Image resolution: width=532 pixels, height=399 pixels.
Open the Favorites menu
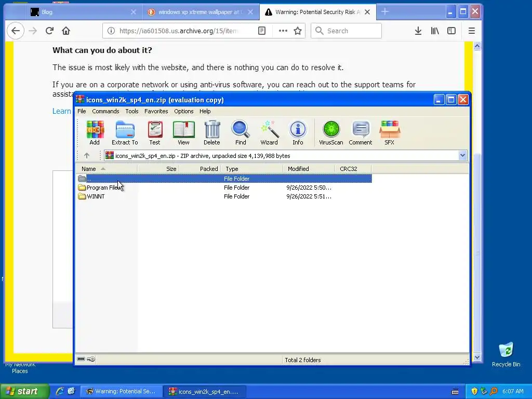(156, 111)
